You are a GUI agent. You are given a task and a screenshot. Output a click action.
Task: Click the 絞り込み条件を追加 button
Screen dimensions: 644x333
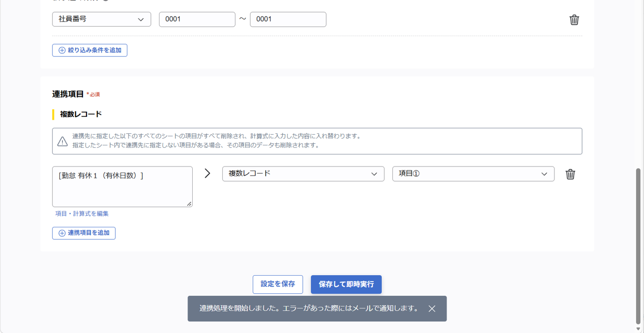pos(90,50)
